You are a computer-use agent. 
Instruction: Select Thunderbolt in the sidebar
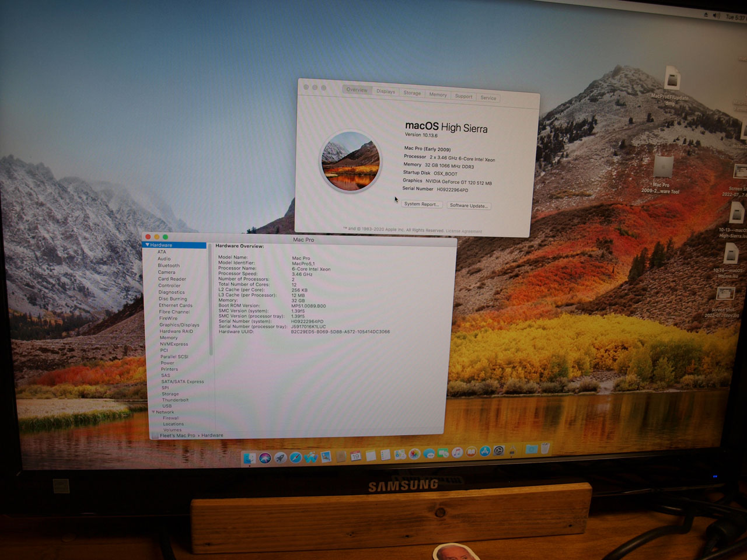coord(175,400)
